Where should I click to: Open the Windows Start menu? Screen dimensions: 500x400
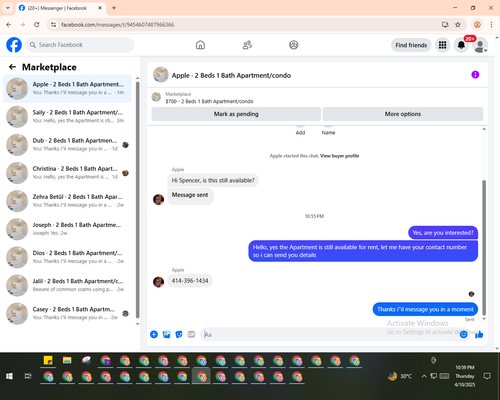[x=9, y=376]
